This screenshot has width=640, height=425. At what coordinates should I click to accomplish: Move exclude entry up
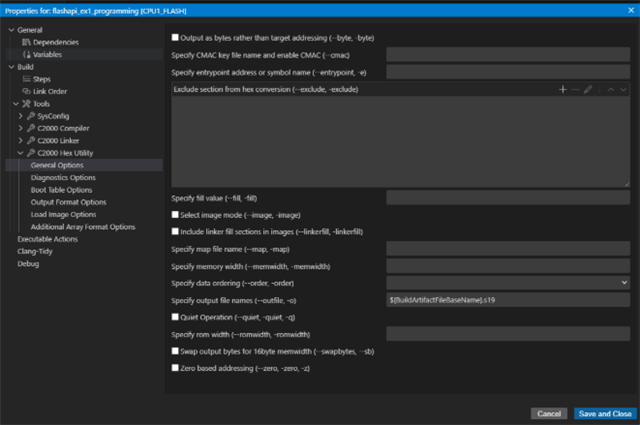(609, 89)
